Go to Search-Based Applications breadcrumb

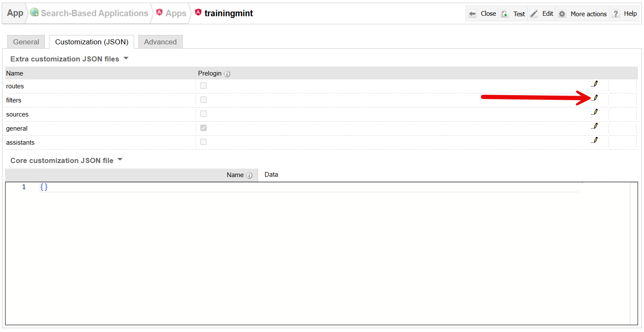pos(94,13)
